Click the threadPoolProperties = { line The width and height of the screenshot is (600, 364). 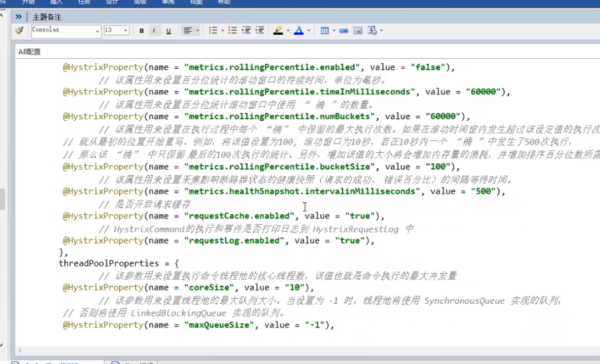click(x=119, y=263)
